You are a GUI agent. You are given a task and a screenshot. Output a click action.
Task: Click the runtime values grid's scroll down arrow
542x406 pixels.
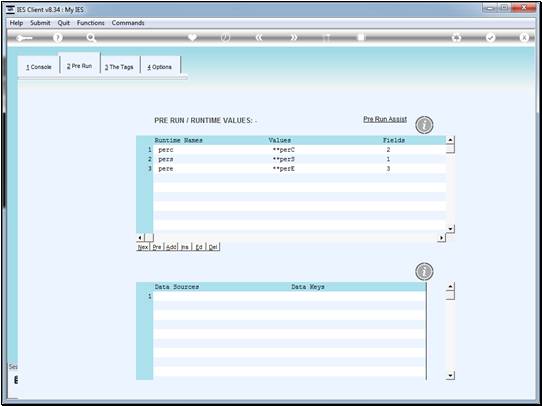pos(450,229)
